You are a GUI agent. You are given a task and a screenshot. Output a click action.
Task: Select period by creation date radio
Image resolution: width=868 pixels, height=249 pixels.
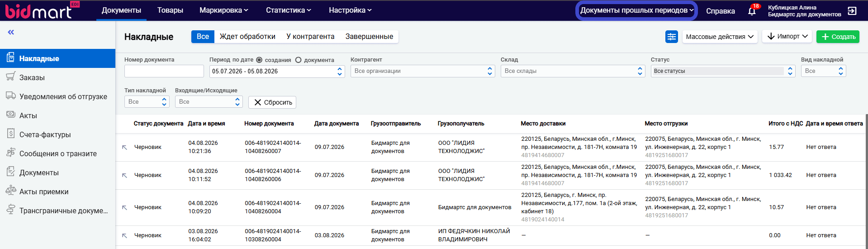(x=259, y=60)
